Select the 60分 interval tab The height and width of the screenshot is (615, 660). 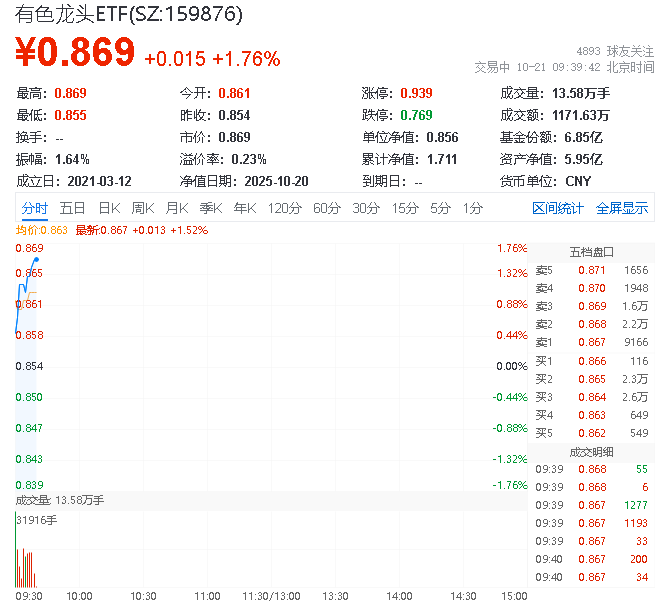pos(327,208)
